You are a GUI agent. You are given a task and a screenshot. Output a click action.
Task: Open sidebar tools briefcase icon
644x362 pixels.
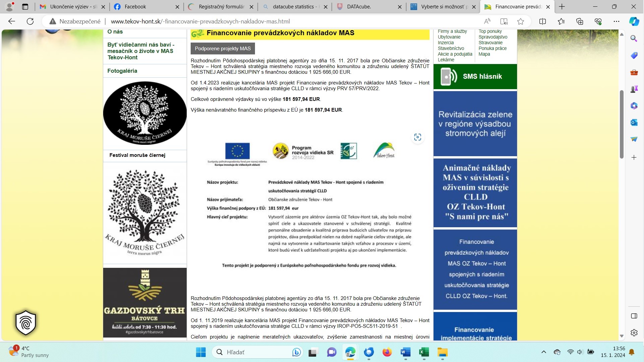coord(634,72)
